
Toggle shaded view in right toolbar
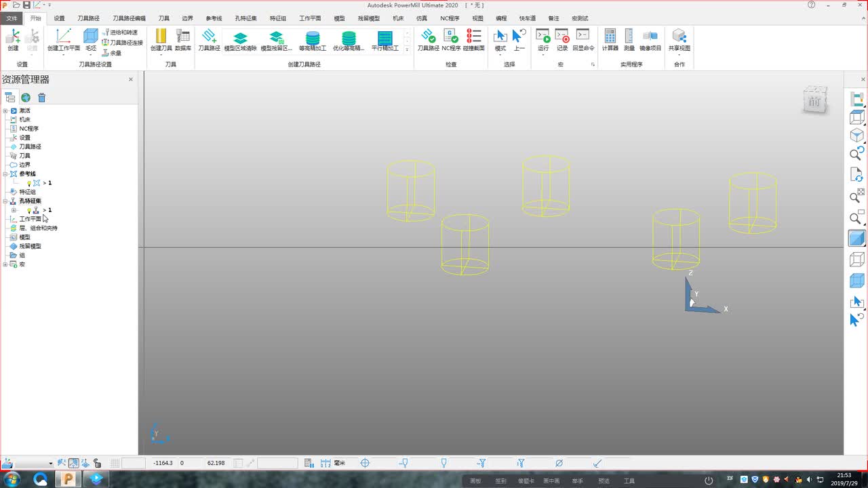pyautogui.click(x=857, y=239)
